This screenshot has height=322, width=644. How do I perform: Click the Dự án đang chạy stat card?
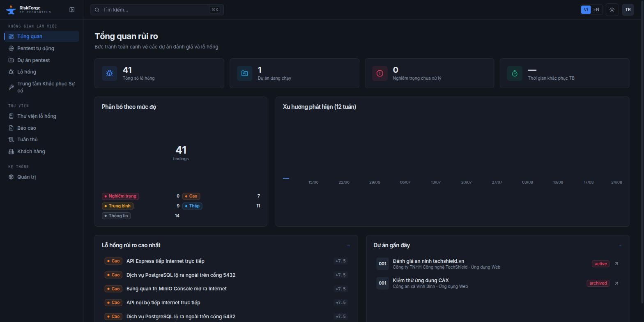tap(294, 73)
